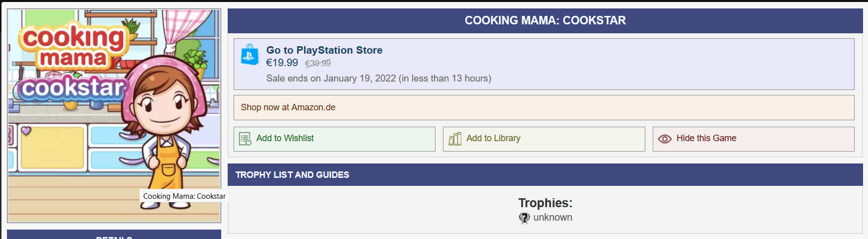The image size is (868, 239).
Task: Choose Hide this Game button
Action: point(753,139)
